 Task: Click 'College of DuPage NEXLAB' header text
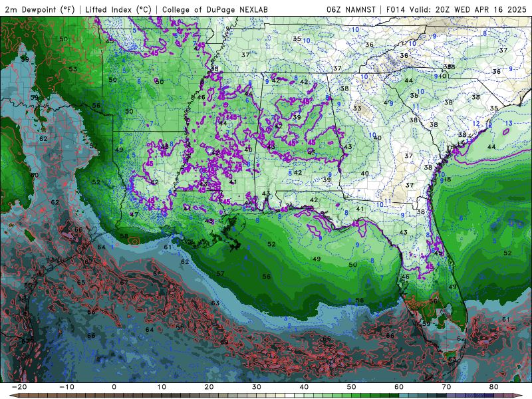pyautogui.click(x=215, y=10)
